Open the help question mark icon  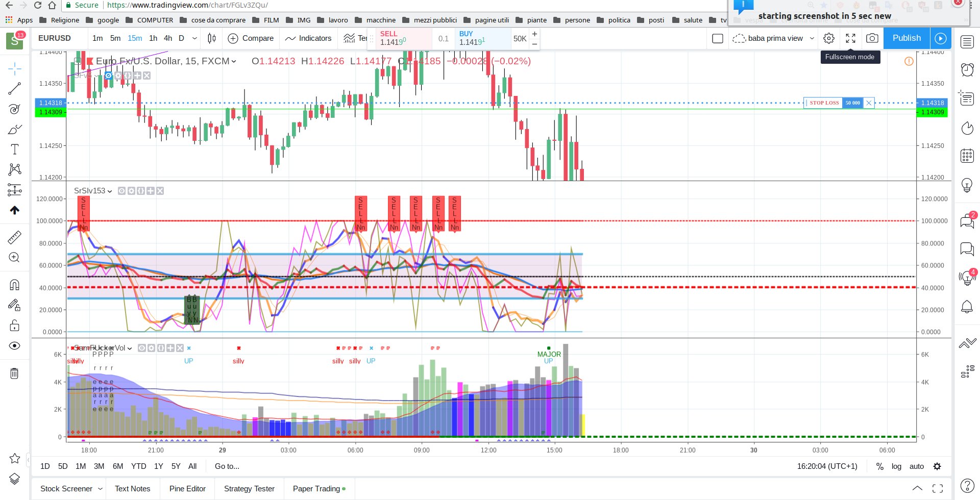(967, 486)
